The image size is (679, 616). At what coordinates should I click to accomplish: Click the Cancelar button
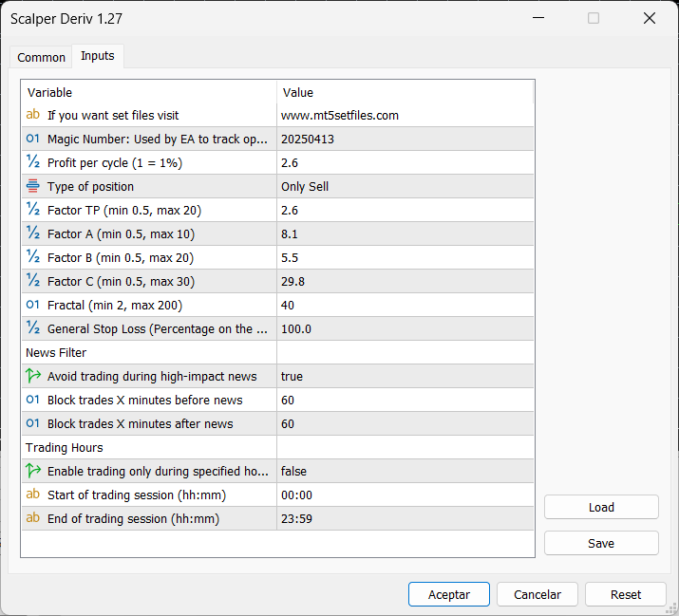[538, 594]
